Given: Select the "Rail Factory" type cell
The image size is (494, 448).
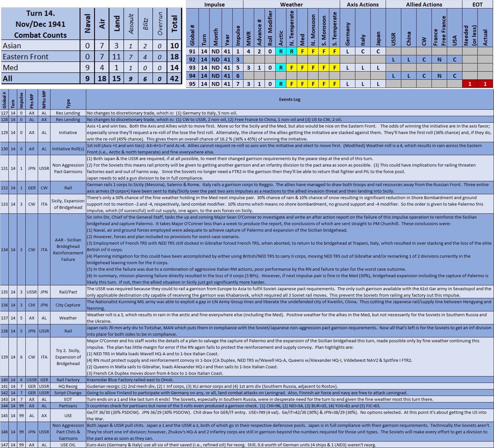Looking at the screenshot, I should coord(68,380).
